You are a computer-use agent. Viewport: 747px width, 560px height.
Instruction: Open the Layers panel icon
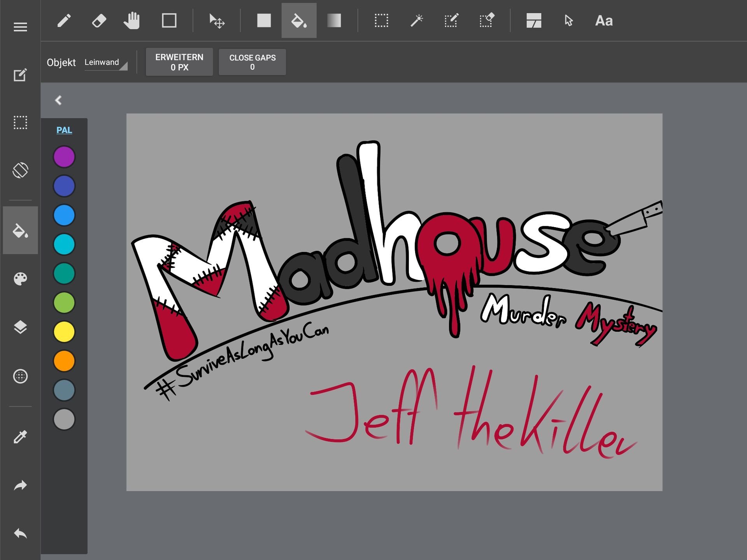coord(20,327)
